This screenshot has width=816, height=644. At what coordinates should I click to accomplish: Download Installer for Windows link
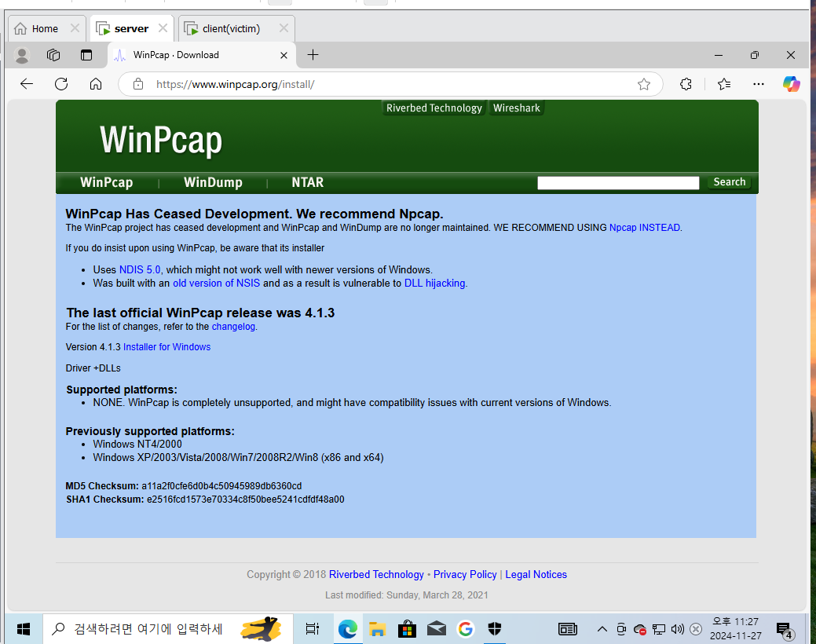(x=167, y=346)
